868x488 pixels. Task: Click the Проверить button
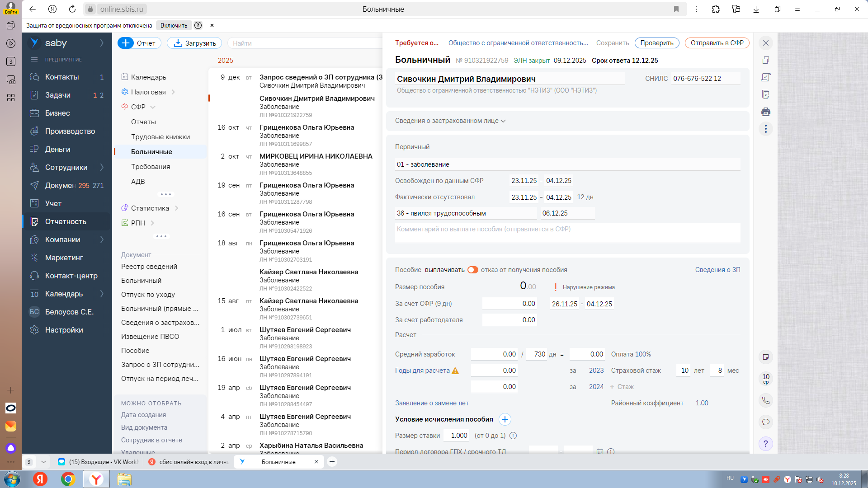(656, 43)
